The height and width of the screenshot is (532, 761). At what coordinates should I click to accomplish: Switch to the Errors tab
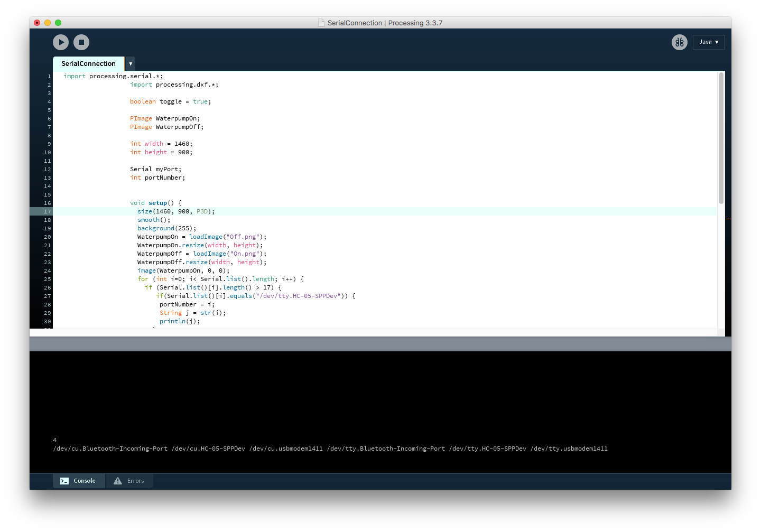point(129,481)
